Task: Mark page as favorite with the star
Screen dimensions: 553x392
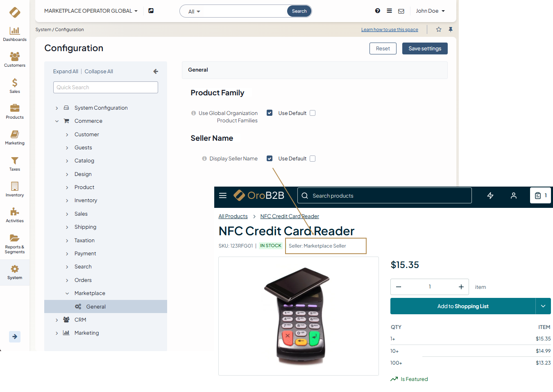Action: (x=439, y=29)
